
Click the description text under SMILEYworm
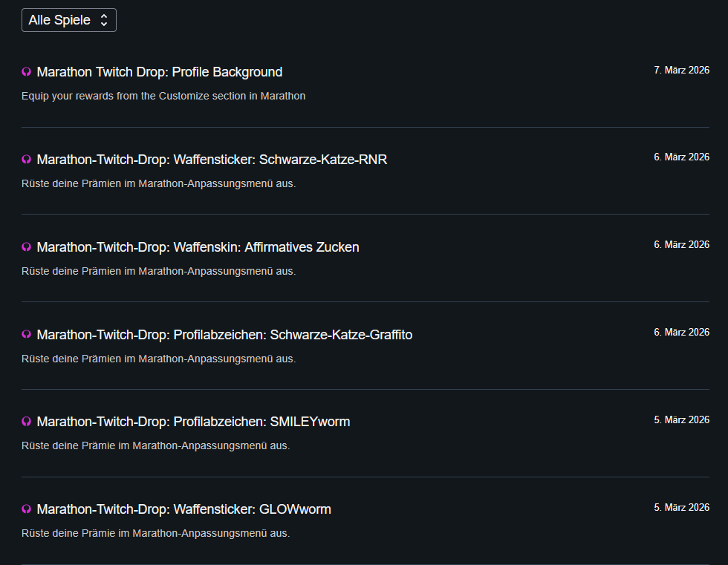click(155, 445)
